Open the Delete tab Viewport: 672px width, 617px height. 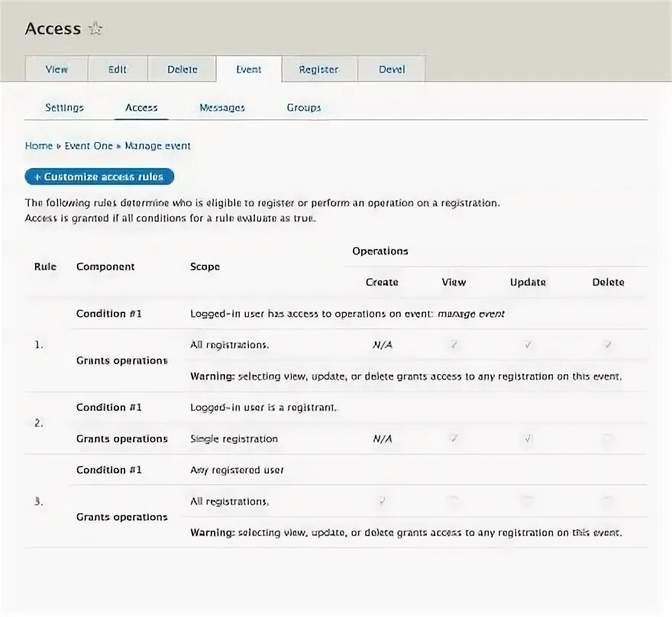pyautogui.click(x=183, y=69)
